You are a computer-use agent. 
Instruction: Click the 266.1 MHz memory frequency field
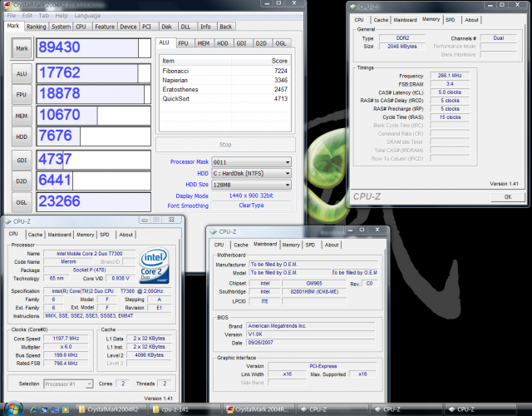pos(450,76)
